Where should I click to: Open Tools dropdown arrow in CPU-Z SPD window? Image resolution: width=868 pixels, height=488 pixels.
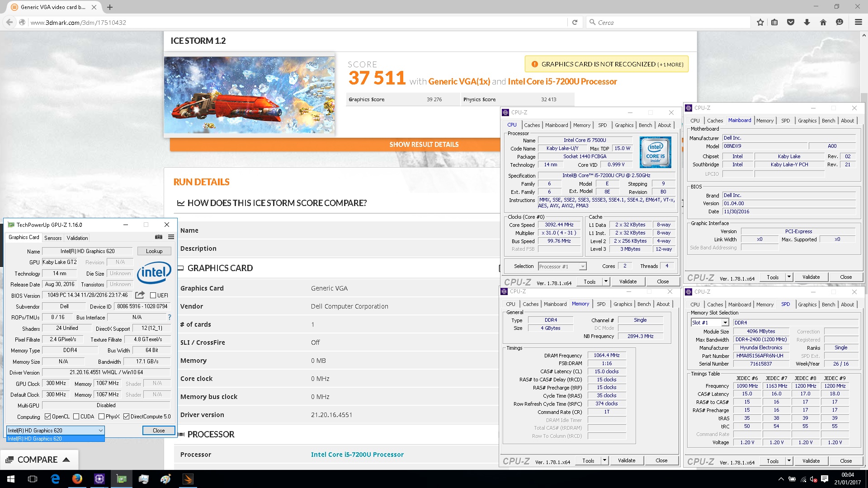point(789,461)
